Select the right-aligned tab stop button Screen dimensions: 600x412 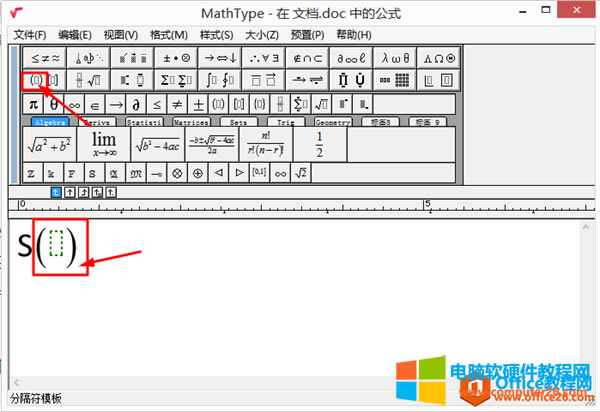pyautogui.click(x=83, y=192)
